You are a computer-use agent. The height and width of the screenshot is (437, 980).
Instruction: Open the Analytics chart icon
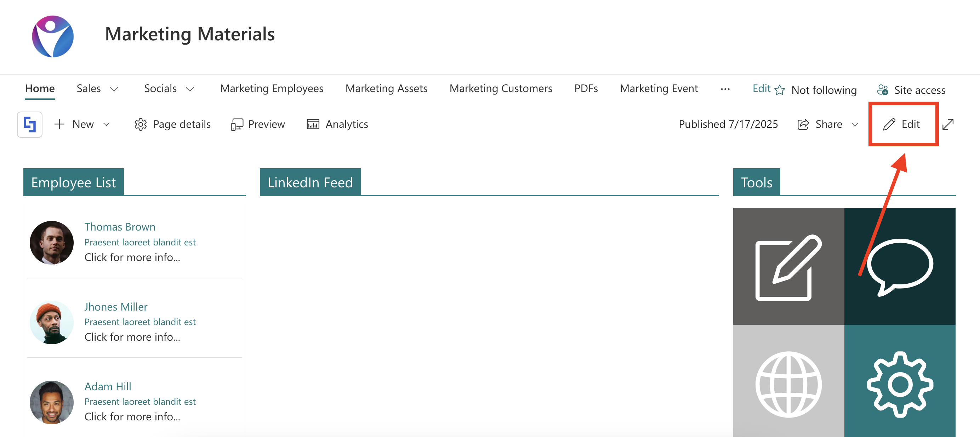click(x=313, y=124)
